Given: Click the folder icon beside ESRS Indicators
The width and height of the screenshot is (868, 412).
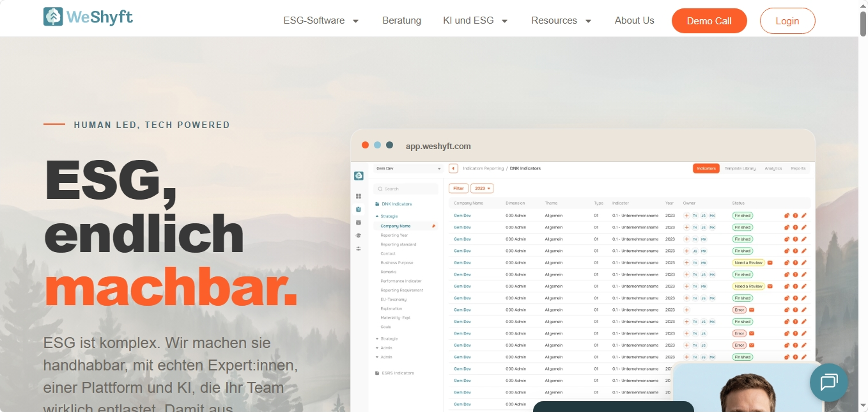Looking at the screenshot, I should (x=377, y=373).
